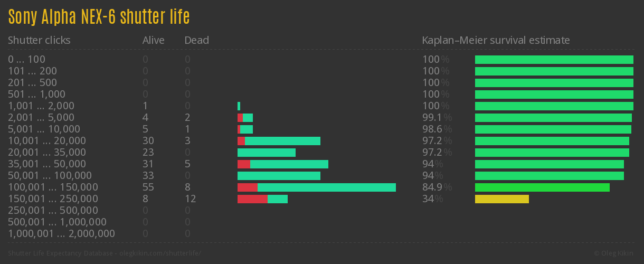
Task: Click the Alive column header
Action: [x=153, y=40]
